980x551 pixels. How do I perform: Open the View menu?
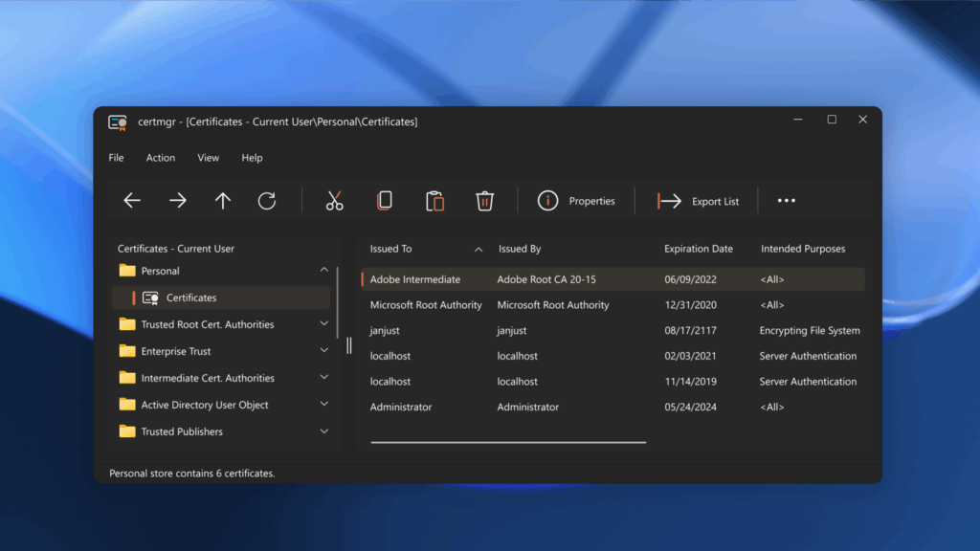(208, 157)
